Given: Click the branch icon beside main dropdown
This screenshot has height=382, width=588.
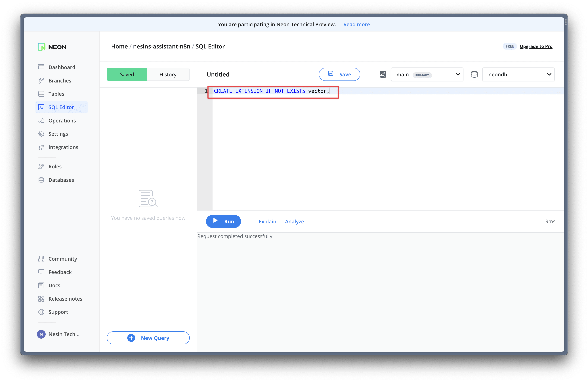Looking at the screenshot, I should click(383, 74).
